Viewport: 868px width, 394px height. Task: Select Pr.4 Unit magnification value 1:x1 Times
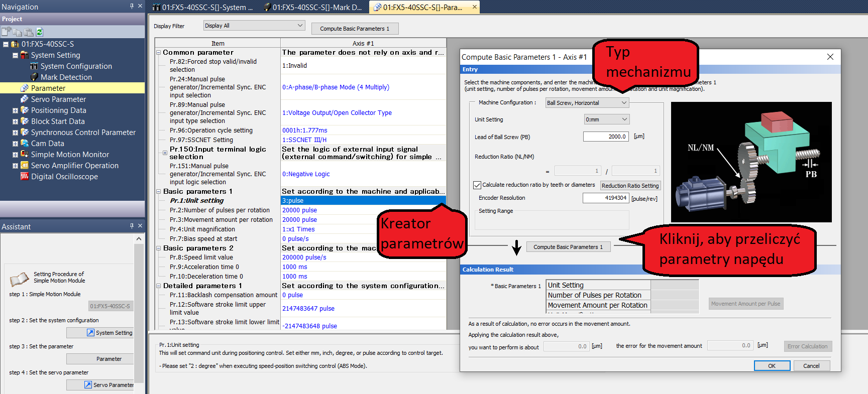point(363,229)
